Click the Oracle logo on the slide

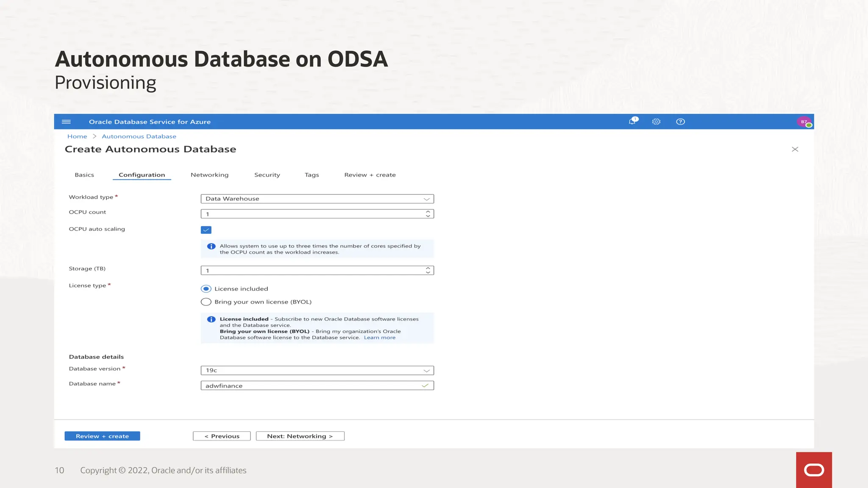point(814,470)
